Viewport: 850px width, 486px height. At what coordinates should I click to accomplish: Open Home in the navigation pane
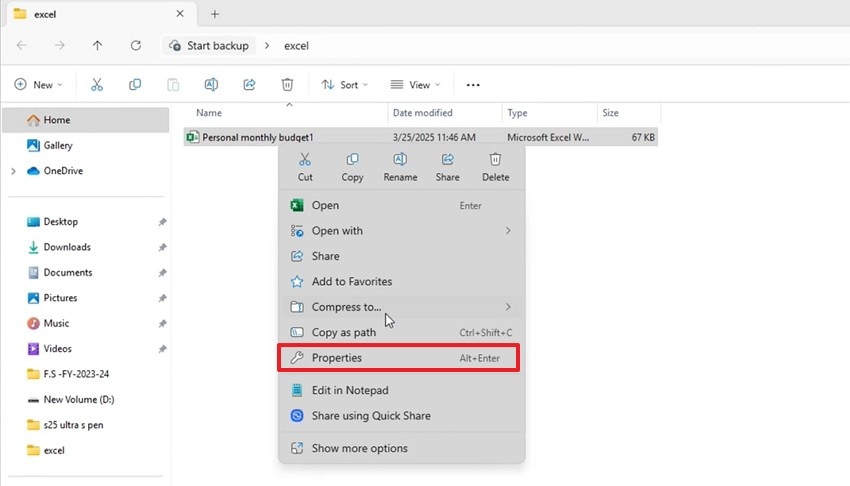click(86, 120)
